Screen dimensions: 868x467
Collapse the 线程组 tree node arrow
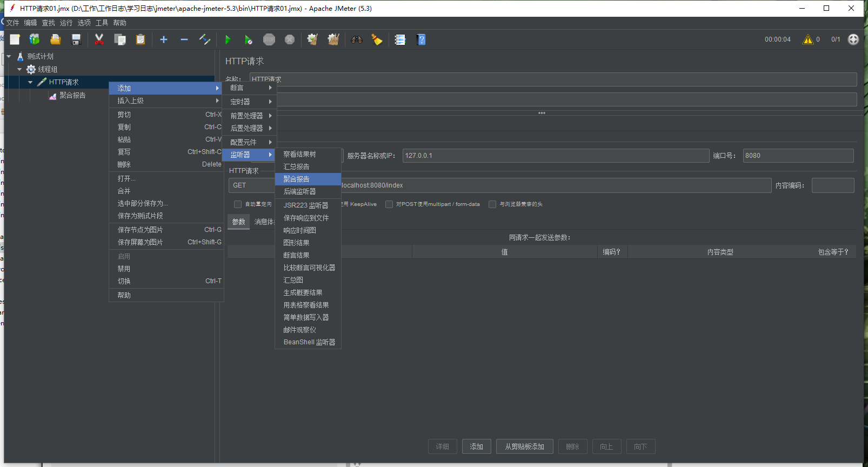[x=19, y=69]
